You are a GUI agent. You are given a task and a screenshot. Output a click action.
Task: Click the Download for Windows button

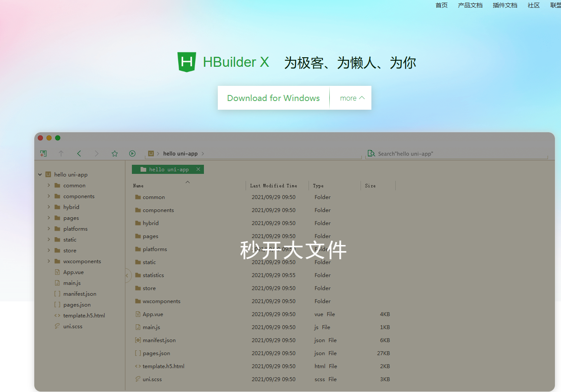[x=273, y=98]
